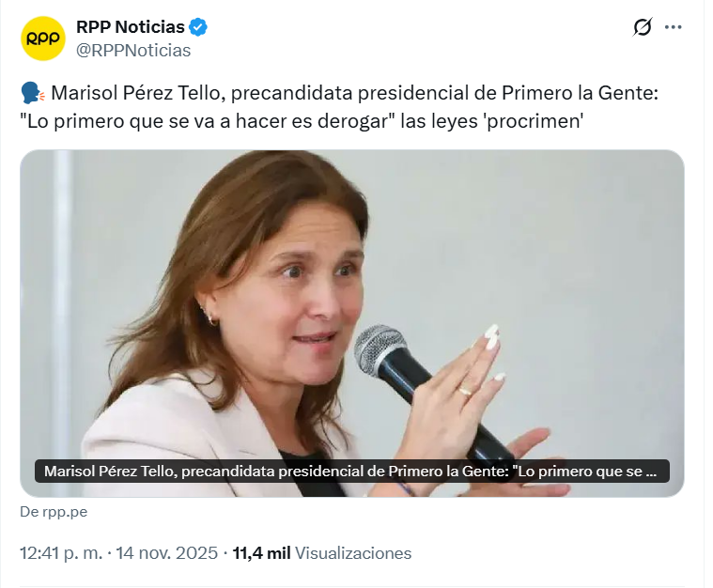The image size is (713, 588).
Task: Open the Grok explain-post icon
Action: pos(643,27)
